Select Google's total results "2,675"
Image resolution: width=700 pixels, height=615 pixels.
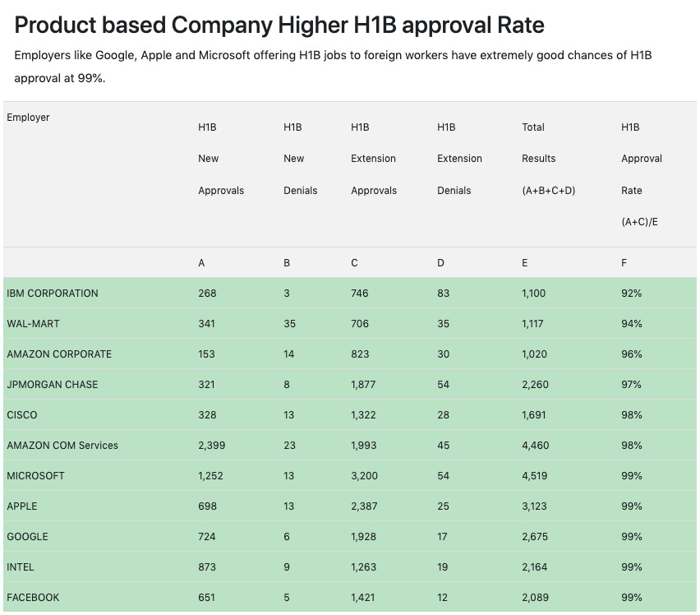pyautogui.click(x=535, y=536)
